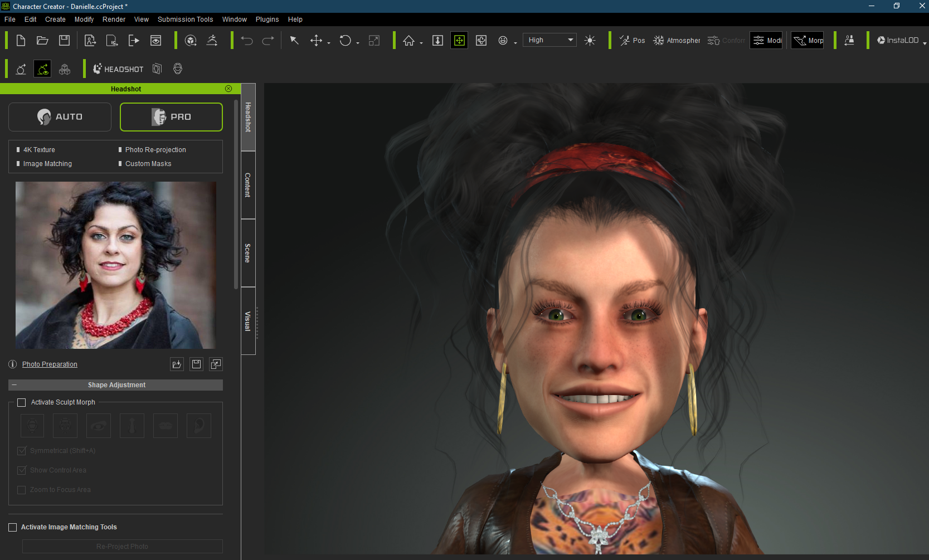Save the project using the floppy icon
The height and width of the screenshot is (560, 929).
[64, 40]
